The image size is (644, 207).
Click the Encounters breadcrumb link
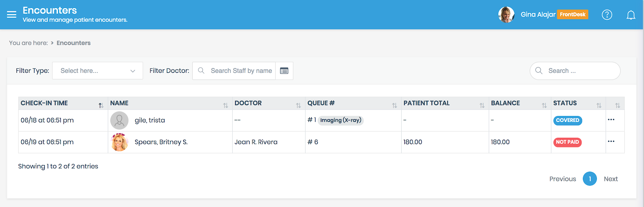click(x=73, y=43)
